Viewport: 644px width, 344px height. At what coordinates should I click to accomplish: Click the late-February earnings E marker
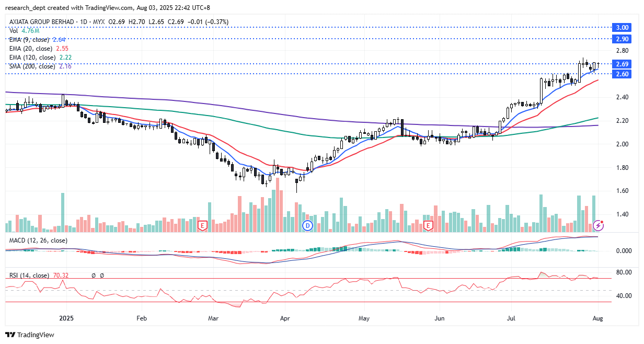203,225
